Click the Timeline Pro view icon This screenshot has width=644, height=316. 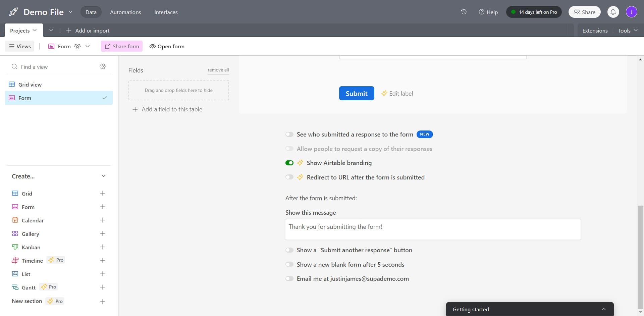tap(15, 260)
